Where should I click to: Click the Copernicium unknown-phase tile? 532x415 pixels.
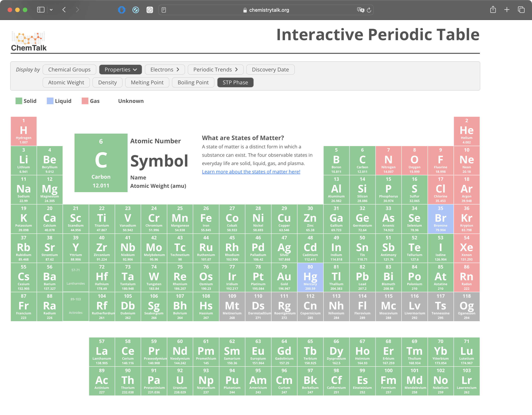pyautogui.click(x=310, y=307)
